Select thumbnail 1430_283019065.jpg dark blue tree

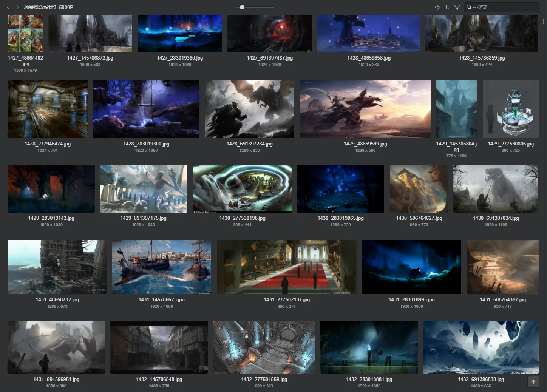tap(340, 189)
